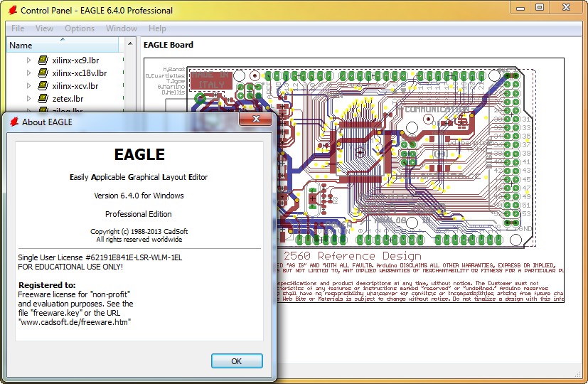Toggle the green in-use marker for xilinx-xc18v.lbr
The height and width of the screenshot is (384, 588).
coord(124,73)
